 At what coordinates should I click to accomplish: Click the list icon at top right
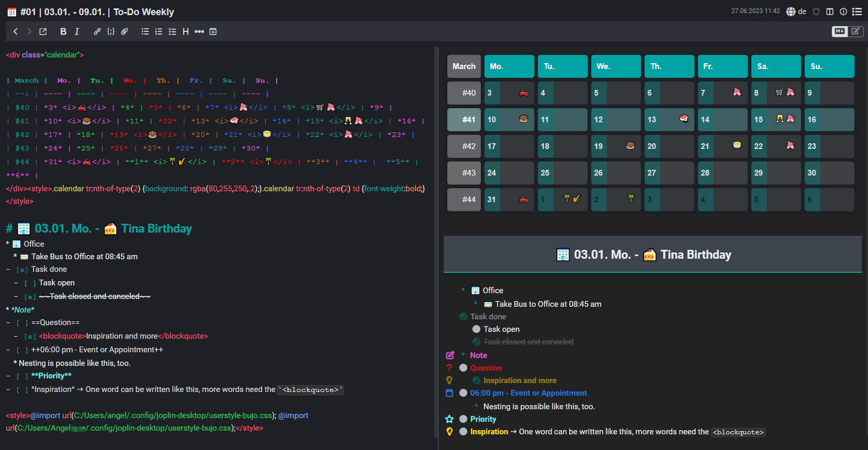pyautogui.click(x=857, y=11)
